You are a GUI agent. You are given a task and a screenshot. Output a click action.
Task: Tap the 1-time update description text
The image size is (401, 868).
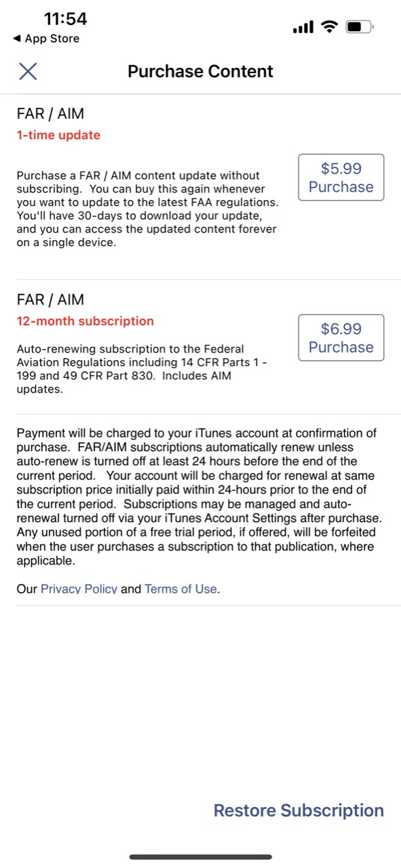click(x=147, y=209)
